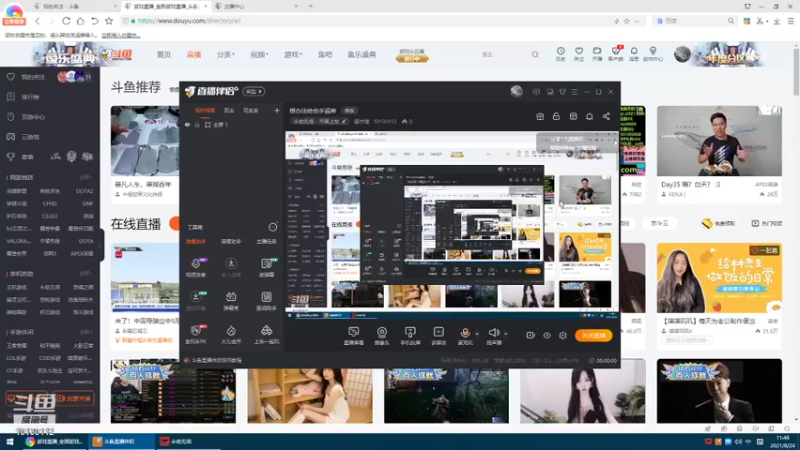This screenshot has height=450, width=800.
Task: Click the share icon in stream header
Action: click(x=606, y=116)
